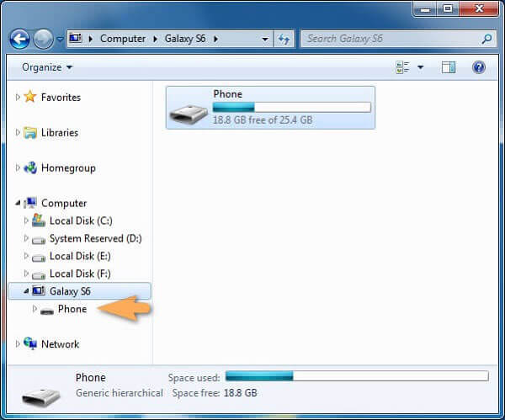
Task: Open Windows Help via the question mark
Action: 479,67
